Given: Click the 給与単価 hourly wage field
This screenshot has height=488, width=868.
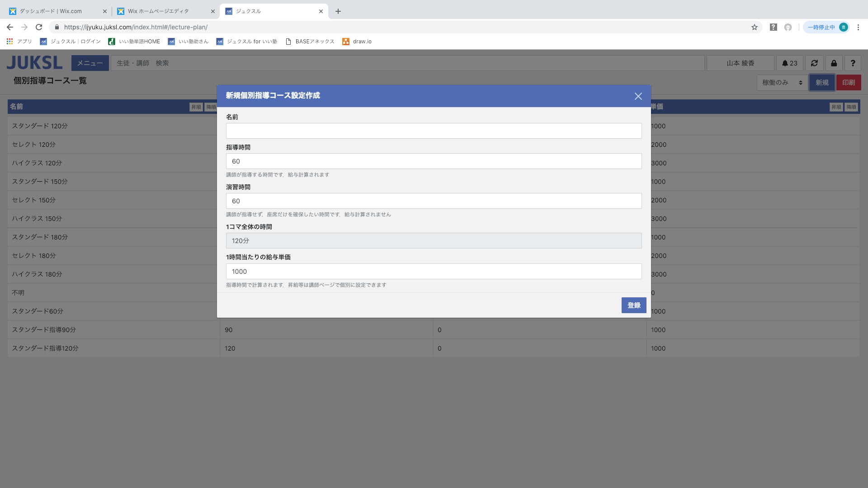Looking at the screenshot, I should click(434, 272).
